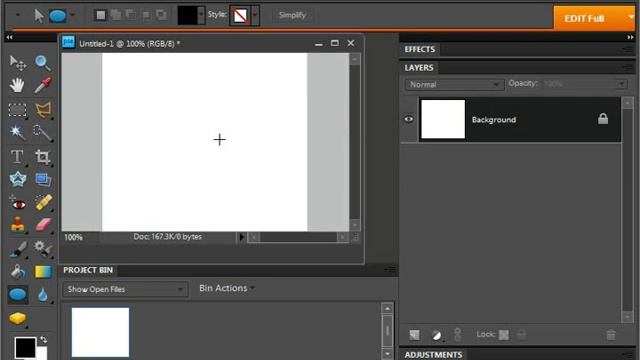640x360 pixels.
Task: Select the Brush tool
Action: pos(18,249)
